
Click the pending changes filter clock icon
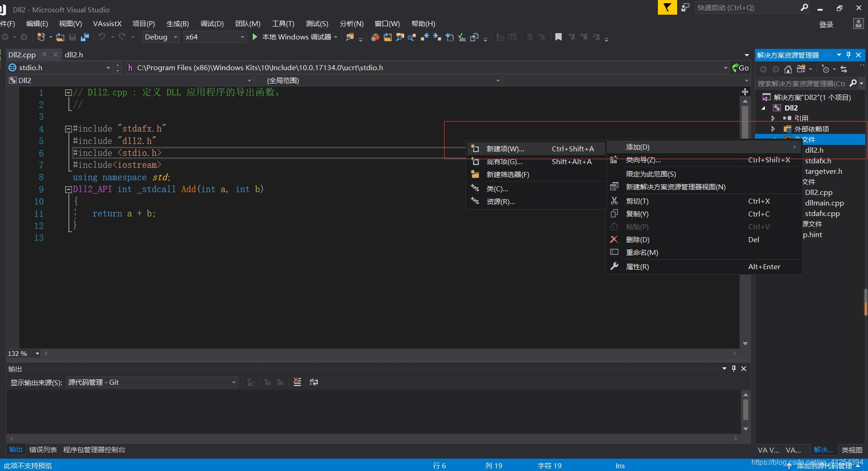coord(825,69)
